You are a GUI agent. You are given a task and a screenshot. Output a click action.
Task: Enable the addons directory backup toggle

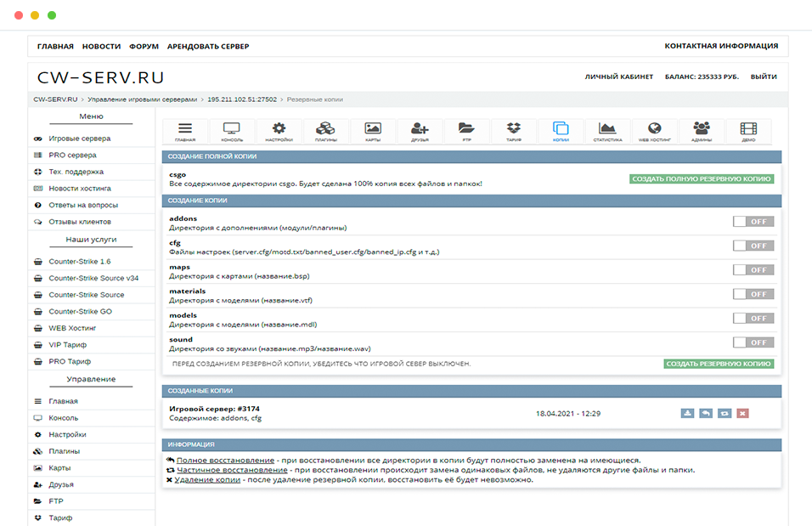coord(753,221)
